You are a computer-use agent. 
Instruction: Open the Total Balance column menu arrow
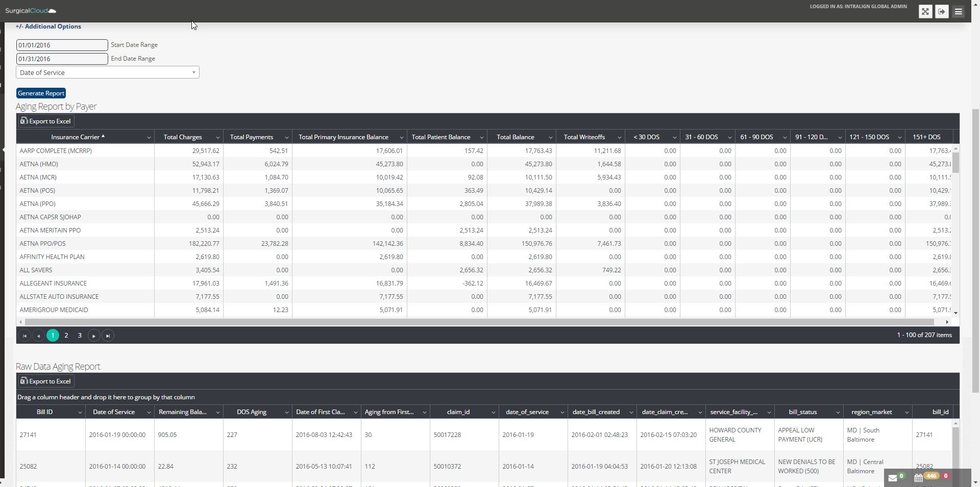550,138
